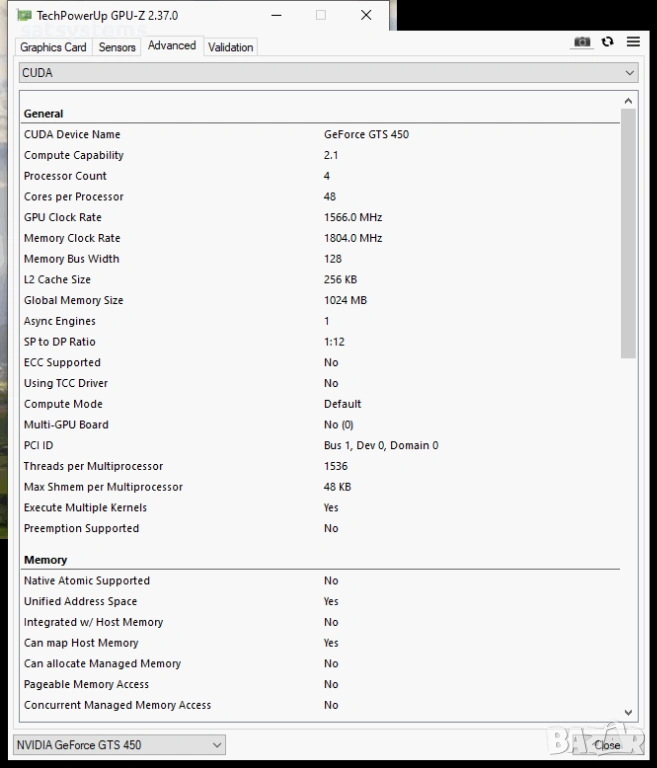Click the scrollbar up arrow
657x768 pixels.
628,101
